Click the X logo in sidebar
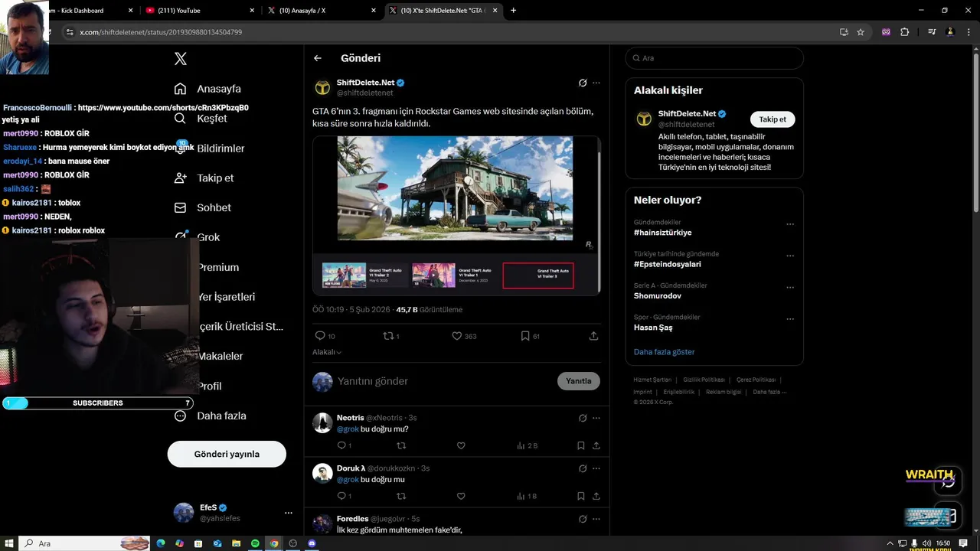 point(181,59)
